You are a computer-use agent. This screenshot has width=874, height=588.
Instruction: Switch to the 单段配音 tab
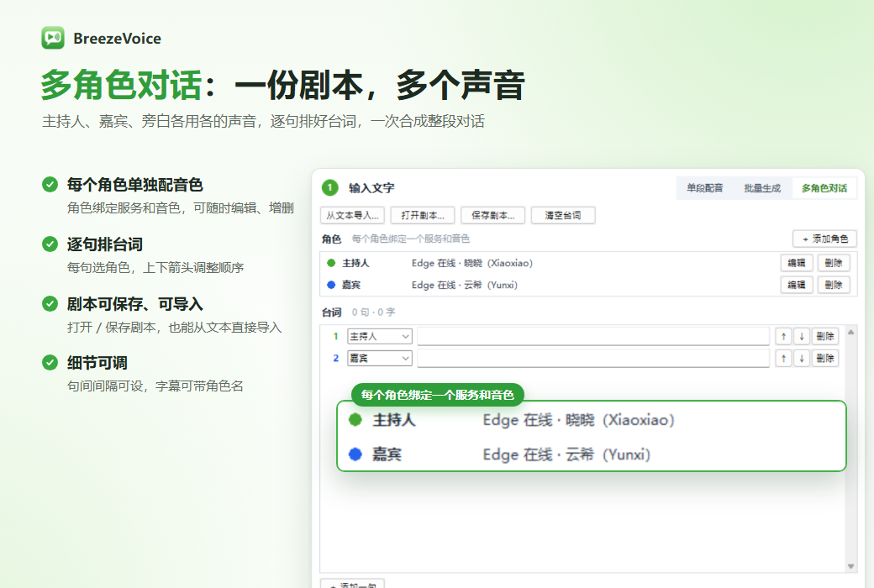tap(704, 188)
